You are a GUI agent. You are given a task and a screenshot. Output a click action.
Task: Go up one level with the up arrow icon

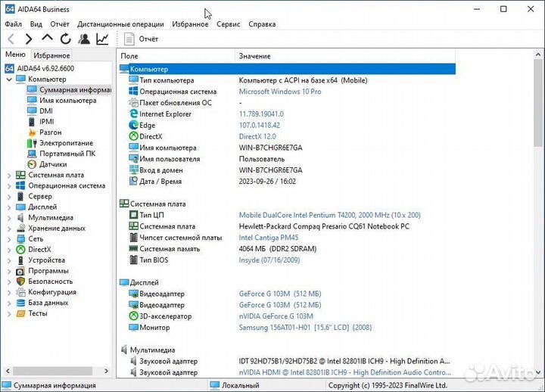coord(47,39)
